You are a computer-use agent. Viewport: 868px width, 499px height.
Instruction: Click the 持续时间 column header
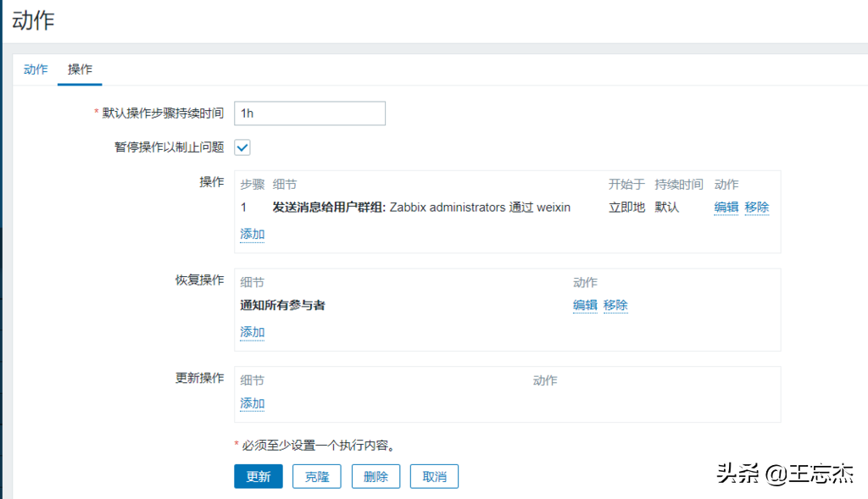(x=679, y=184)
